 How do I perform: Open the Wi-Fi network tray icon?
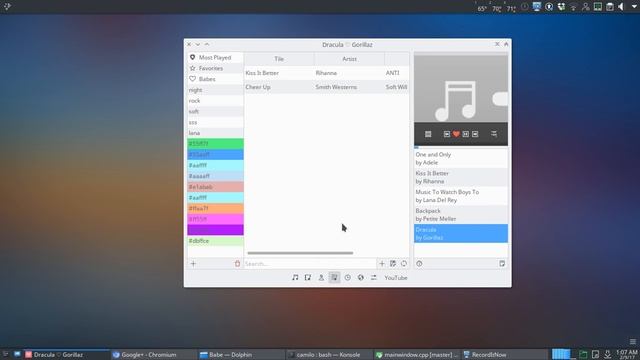[x=573, y=7]
